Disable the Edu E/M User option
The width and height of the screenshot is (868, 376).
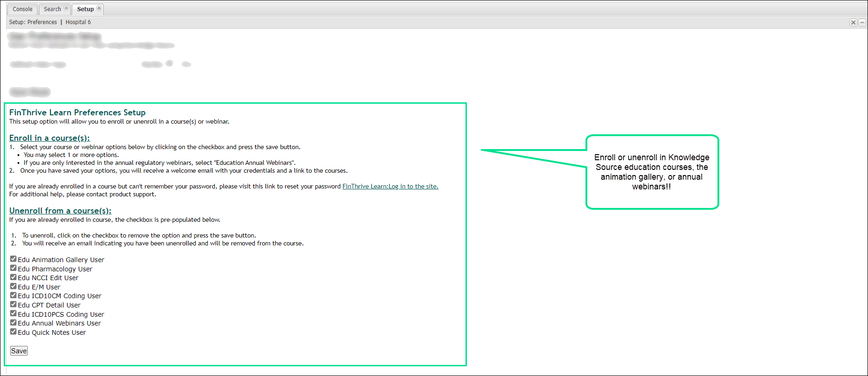pos(13,286)
